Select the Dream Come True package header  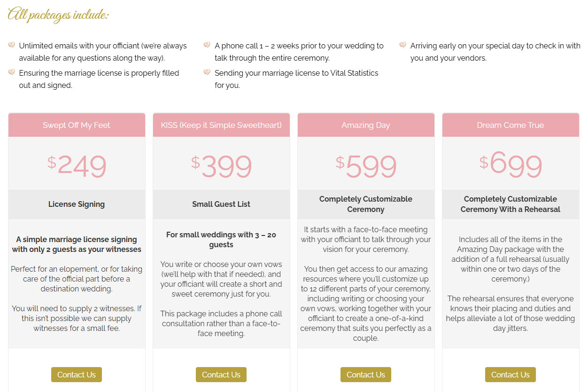point(511,125)
